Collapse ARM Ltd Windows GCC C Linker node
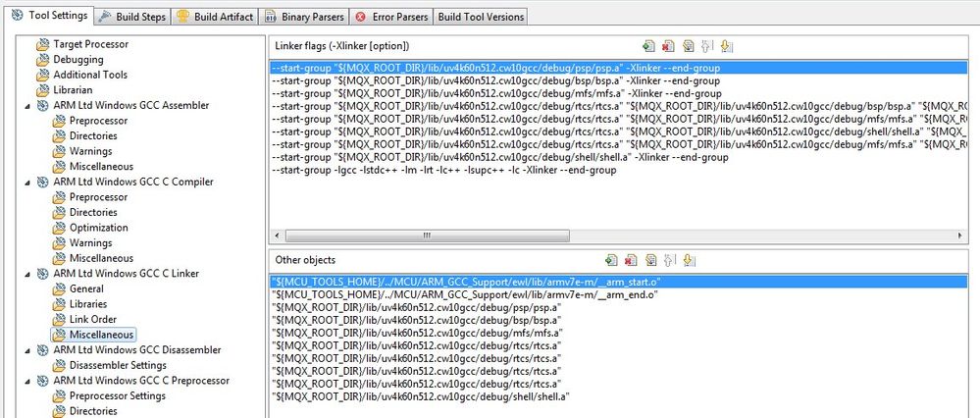Viewport: 980px width, 418px height. click(26, 275)
